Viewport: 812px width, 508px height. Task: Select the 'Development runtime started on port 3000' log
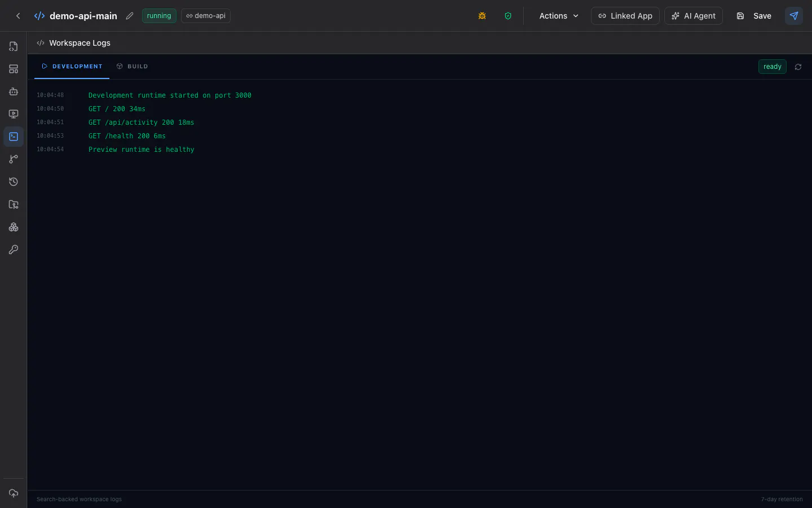click(x=170, y=95)
